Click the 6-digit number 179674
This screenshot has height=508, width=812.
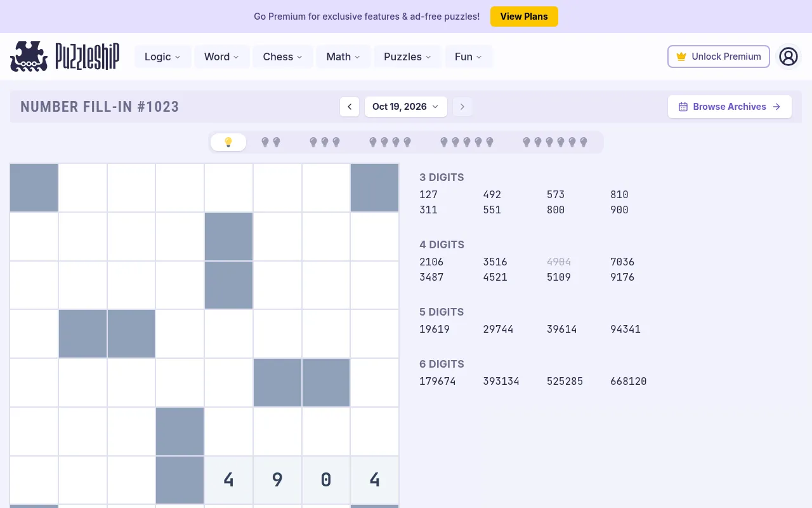click(x=438, y=381)
